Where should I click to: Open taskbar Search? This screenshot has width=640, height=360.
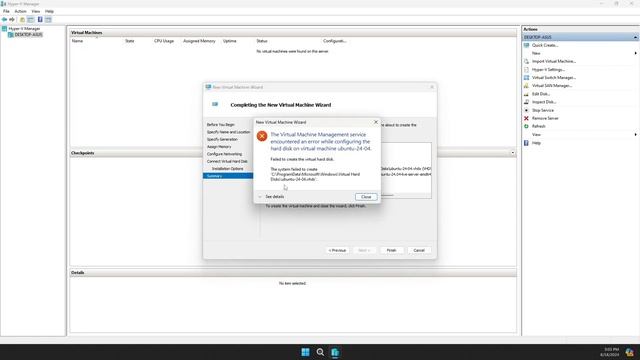click(x=320, y=352)
